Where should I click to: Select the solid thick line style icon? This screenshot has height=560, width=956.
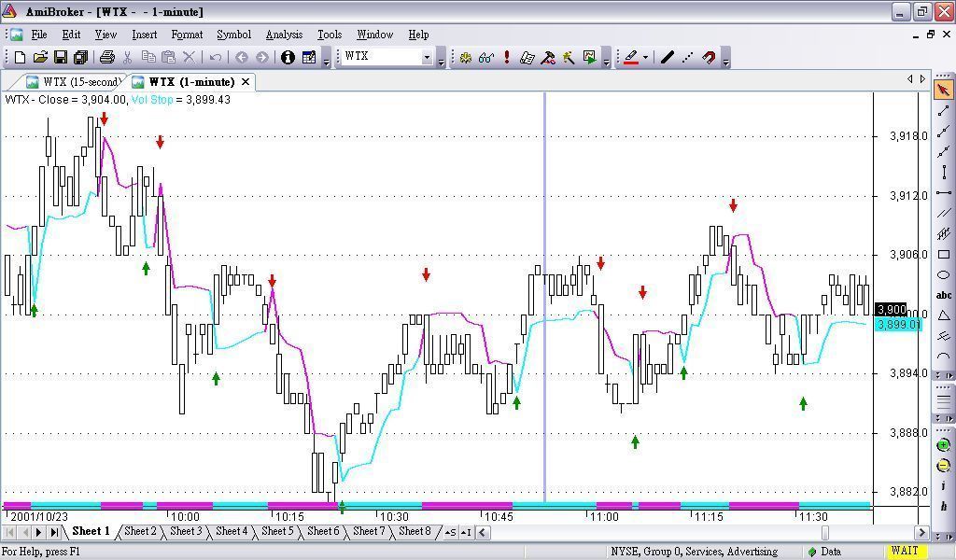(x=668, y=57)
